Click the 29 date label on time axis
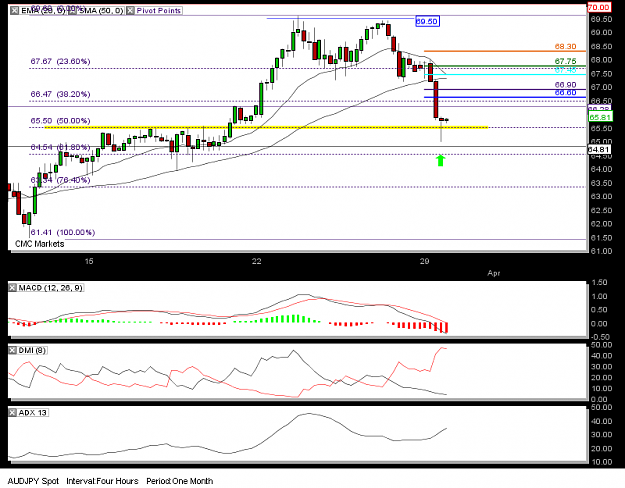This screenshot has height=488, width=625. click(425, 261)
